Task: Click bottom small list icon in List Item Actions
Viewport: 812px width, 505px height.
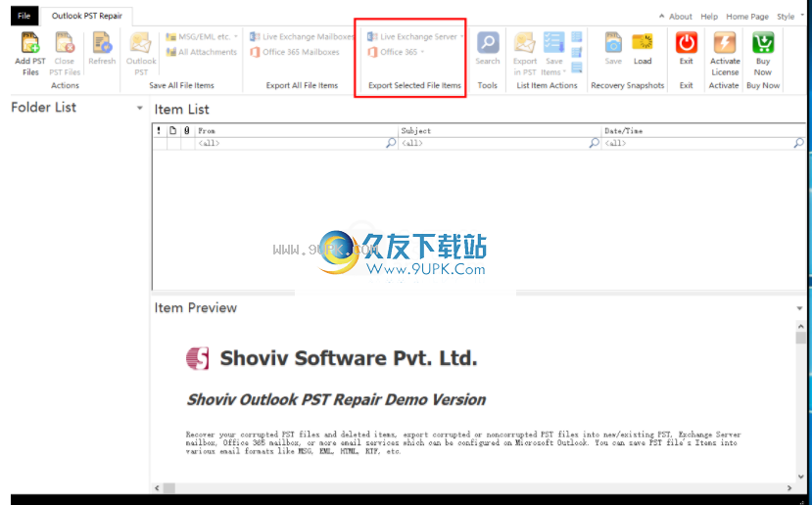Action: [576, 68]
